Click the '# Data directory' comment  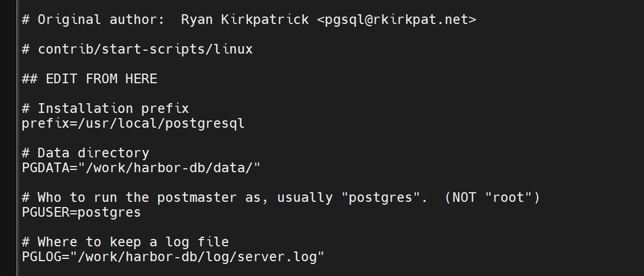[x=85, y=153]
